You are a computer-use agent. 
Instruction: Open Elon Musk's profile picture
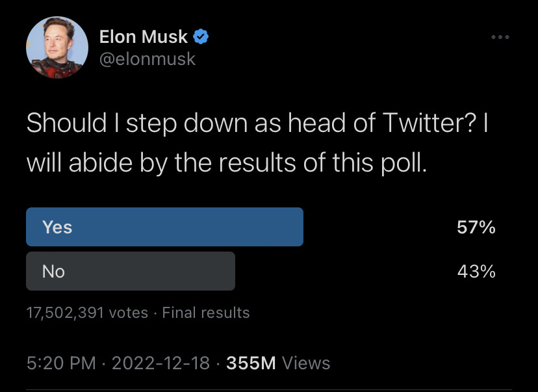(57, 47)
